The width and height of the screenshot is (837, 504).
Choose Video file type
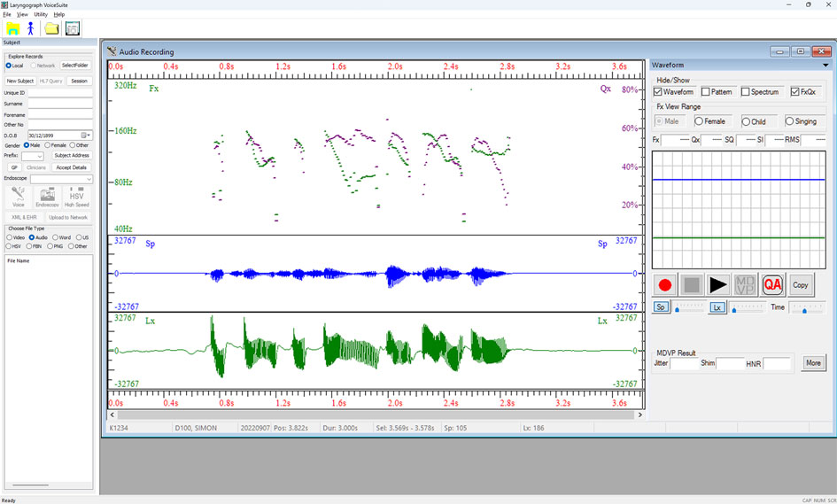(x=9, y=237)
